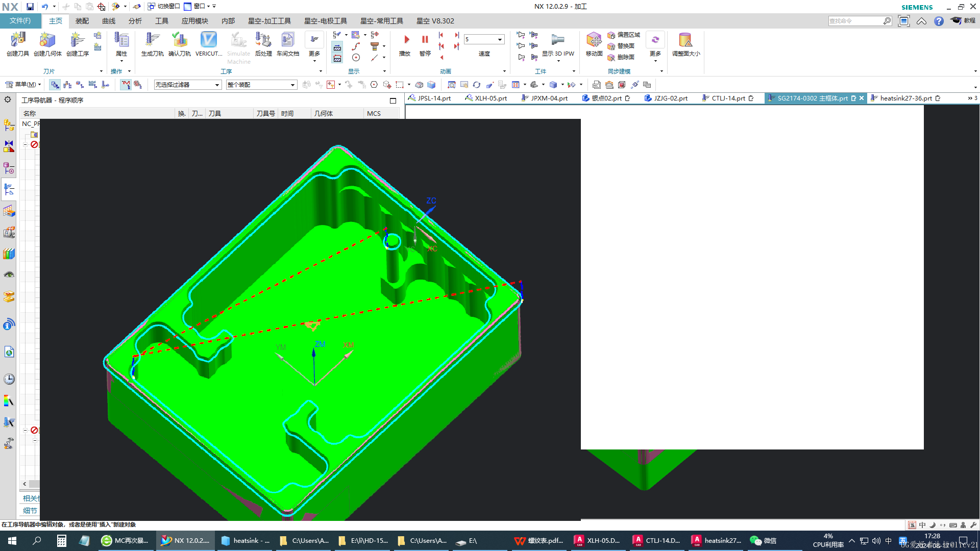Click the Create Geometry (创建几何体) icon
The width and height of the screenshot is (980, 551).
(47, 41)
